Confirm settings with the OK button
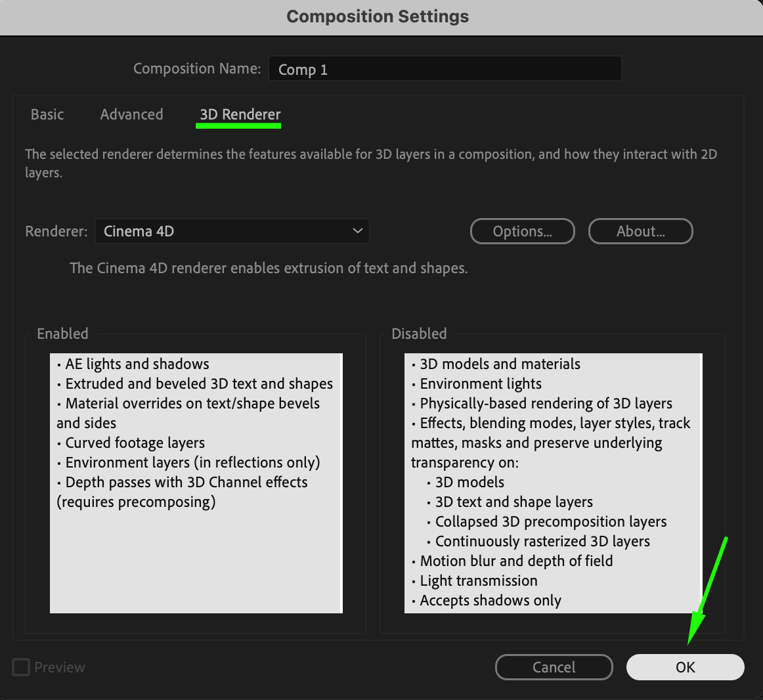The image size is (763, 700). click(x=685, y=667)
